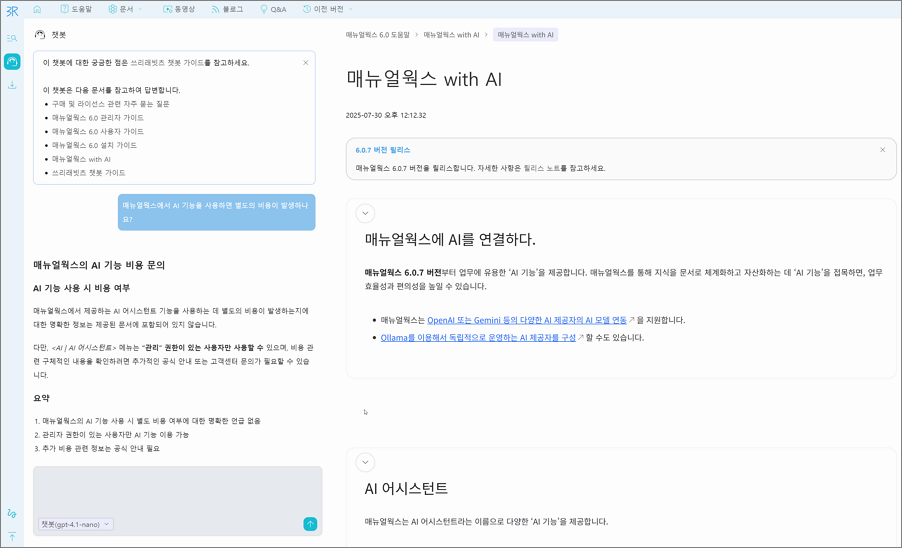Click the heading 매뉴얼웍스에 AI를 연결하다.

[x=450, y=240]
